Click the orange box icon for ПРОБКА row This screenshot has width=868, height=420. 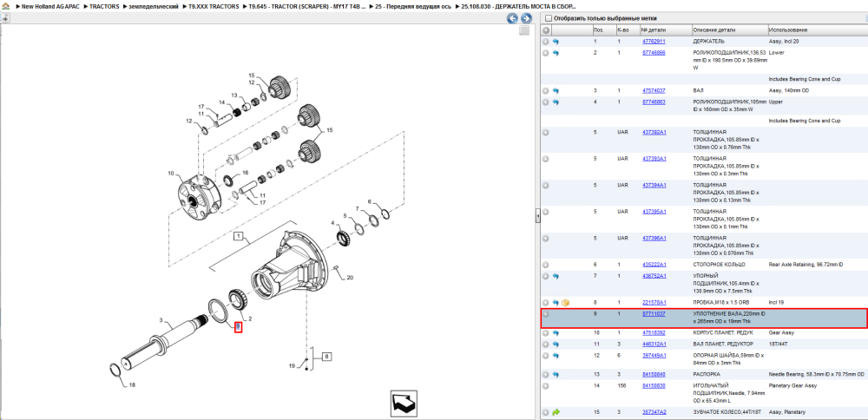(x=565, y=303)
